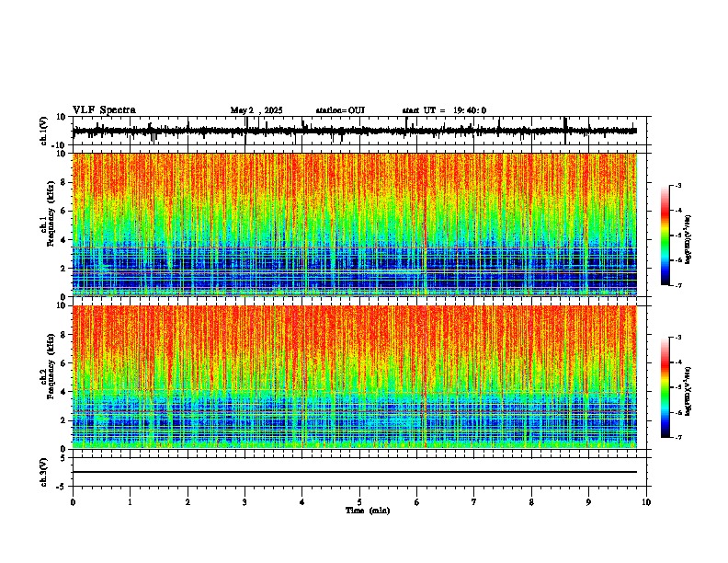The width and height of the screenshot is (728, 563).
Task: Click the ch.1 voltage waveform trace
Action: coord(355,131)
